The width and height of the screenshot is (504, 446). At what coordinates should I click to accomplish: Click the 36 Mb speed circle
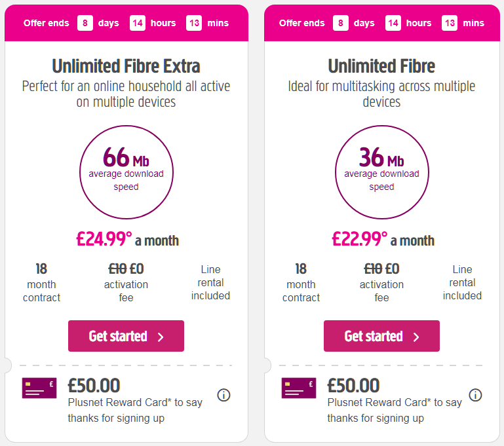click(x=381, y=170)
